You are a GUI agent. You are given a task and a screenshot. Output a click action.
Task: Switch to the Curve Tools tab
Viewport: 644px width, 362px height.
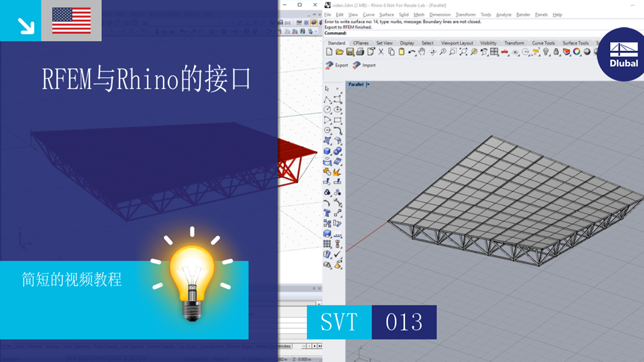(543, 43)
